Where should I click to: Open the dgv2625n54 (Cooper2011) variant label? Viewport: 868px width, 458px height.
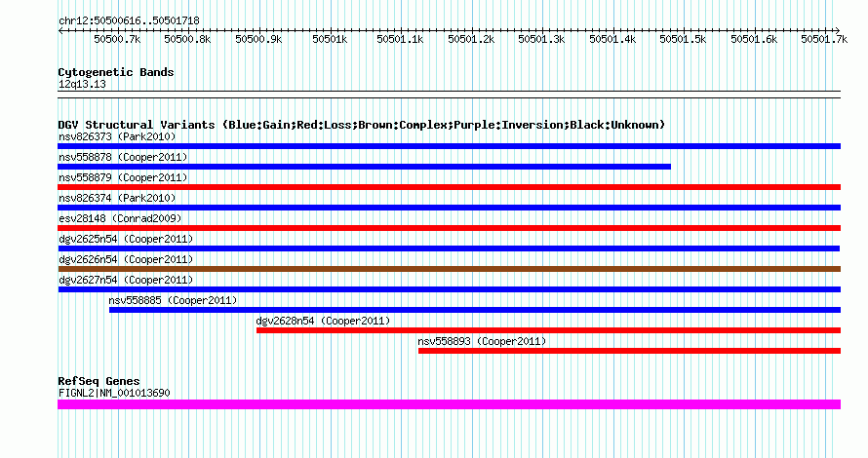coord(126,239)
